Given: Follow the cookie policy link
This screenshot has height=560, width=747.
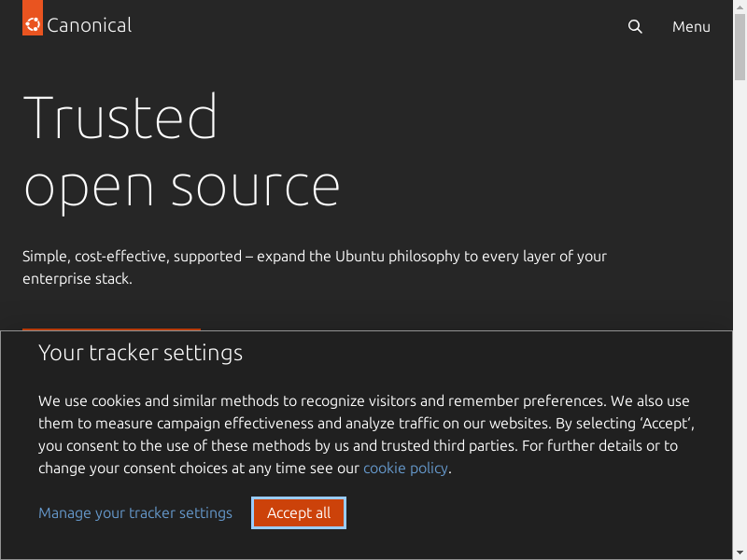Looking at the screenshot, I should point(405,468).
